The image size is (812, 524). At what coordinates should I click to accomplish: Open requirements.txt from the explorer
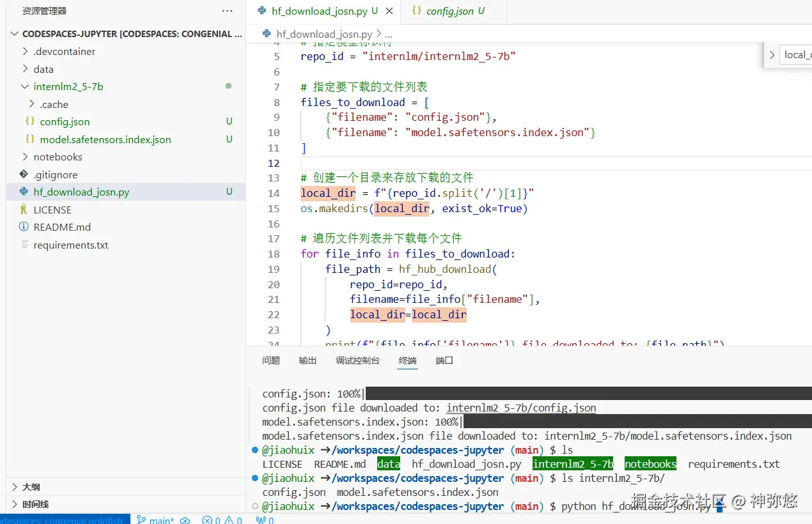tap(71, 245)
